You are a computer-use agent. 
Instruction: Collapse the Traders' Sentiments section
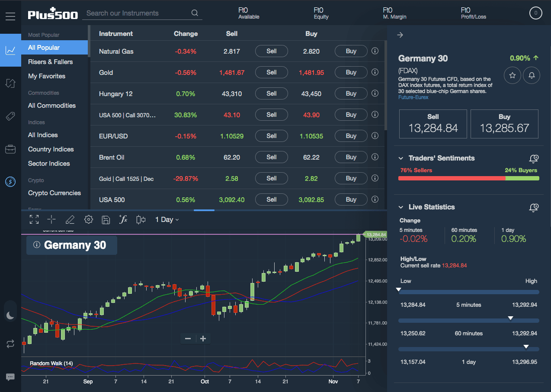point(400,158)
